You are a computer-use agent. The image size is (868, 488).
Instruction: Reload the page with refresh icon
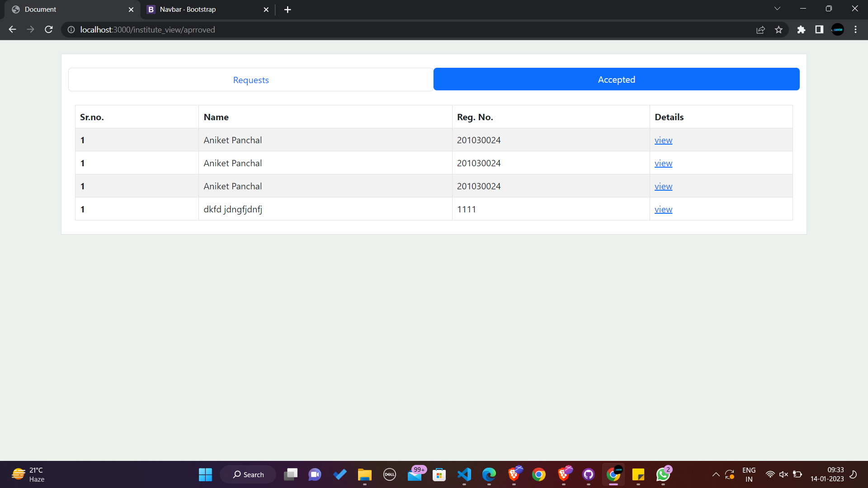click(x=49, y=29)
